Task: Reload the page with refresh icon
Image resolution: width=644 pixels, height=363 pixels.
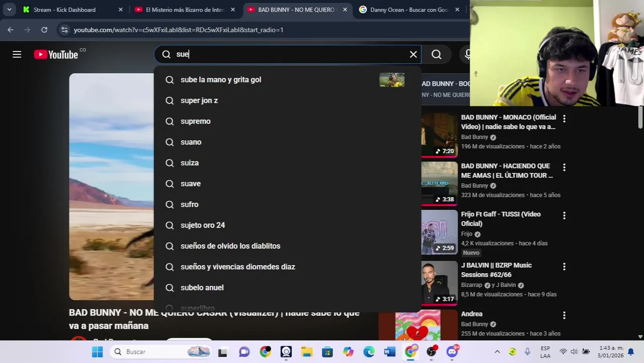Action: (x=44, y=30)
